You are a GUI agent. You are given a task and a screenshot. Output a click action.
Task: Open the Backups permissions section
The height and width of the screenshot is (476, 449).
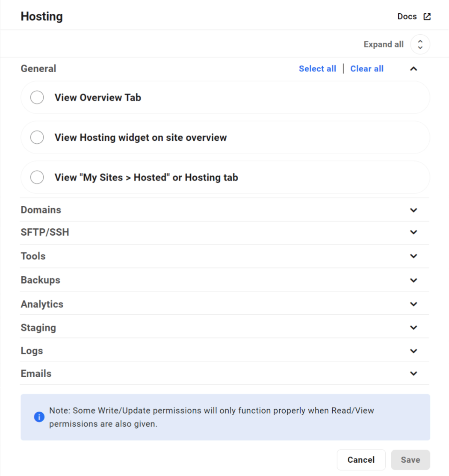[x=413, y=280]
